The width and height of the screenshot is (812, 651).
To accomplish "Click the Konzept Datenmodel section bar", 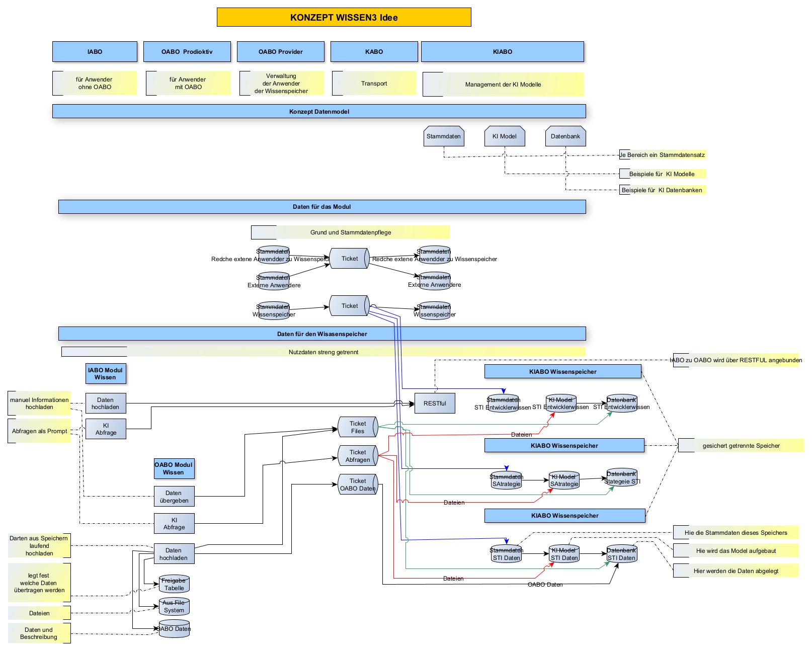I will 319,112.
